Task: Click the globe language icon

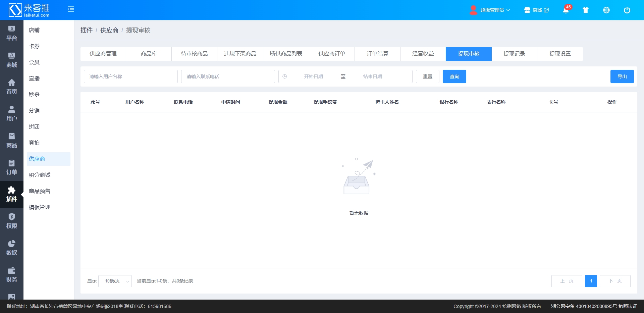Action: (606, 10)
